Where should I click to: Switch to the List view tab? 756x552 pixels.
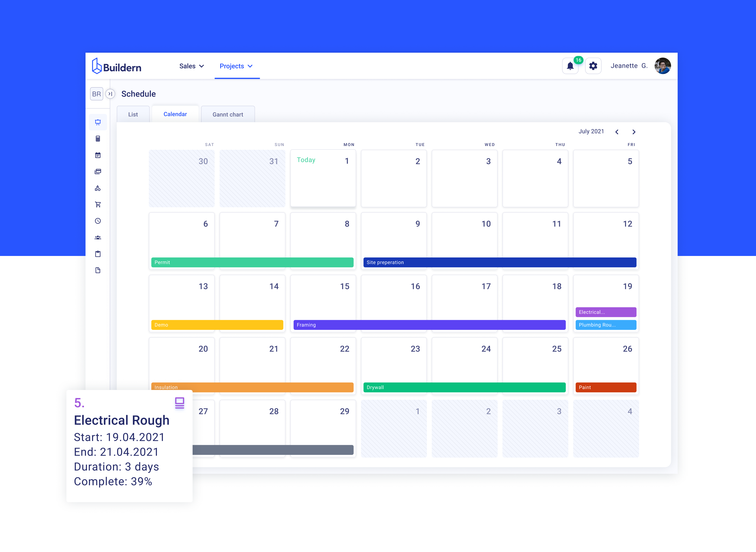point(133,114)
